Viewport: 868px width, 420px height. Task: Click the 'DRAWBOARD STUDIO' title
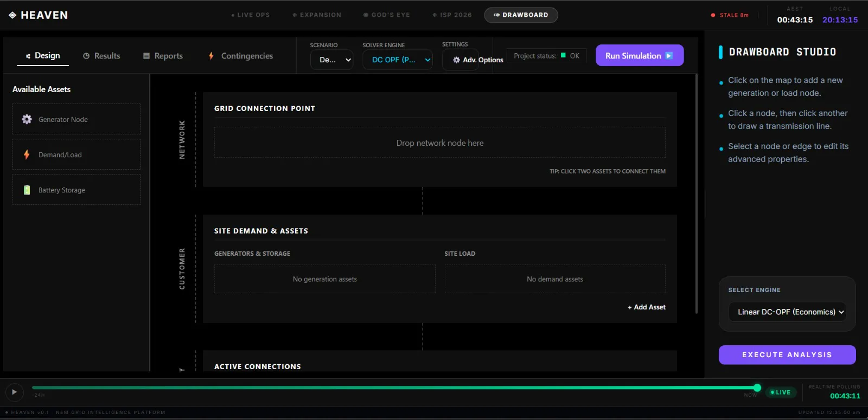782,52
